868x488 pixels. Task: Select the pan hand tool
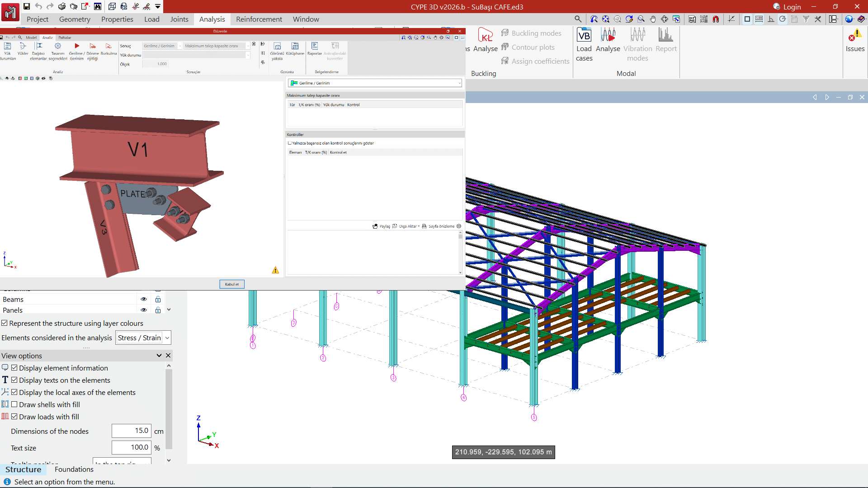coord(652,19)
